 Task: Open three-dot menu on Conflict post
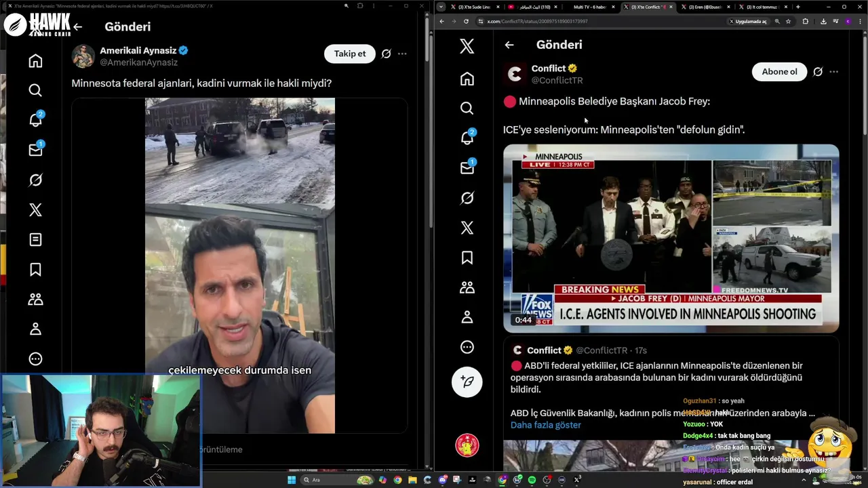tap(834, 72)
